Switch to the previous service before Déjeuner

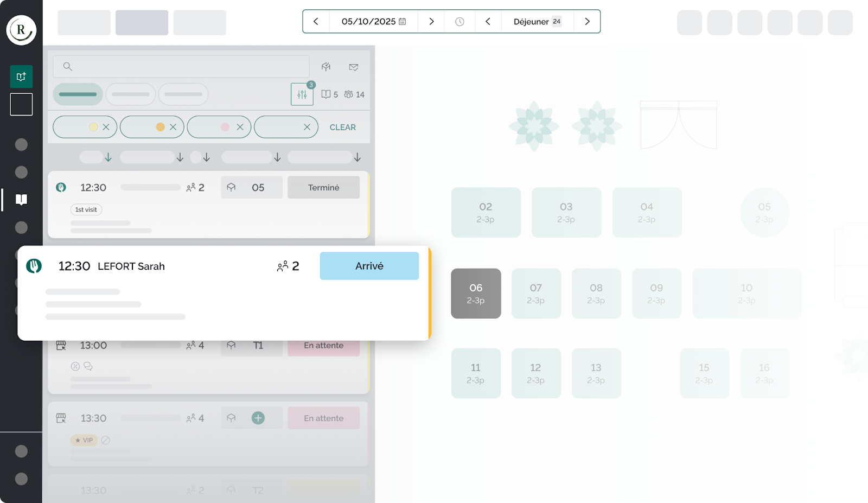pos(488,22)
